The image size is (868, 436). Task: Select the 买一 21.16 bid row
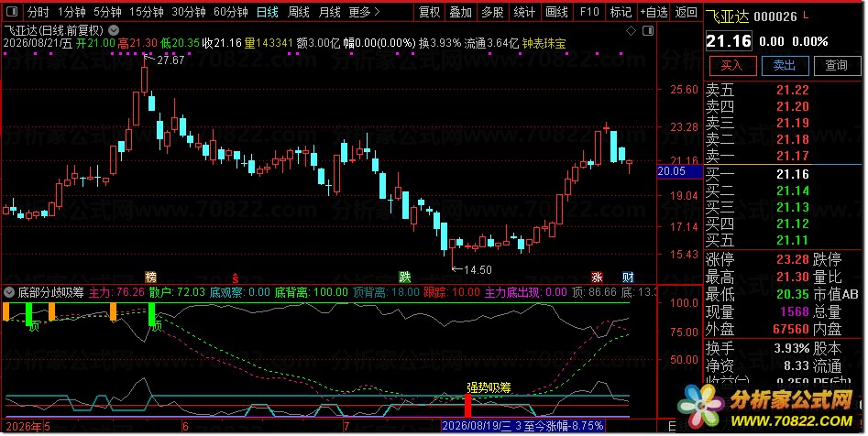tap(784, 174)
